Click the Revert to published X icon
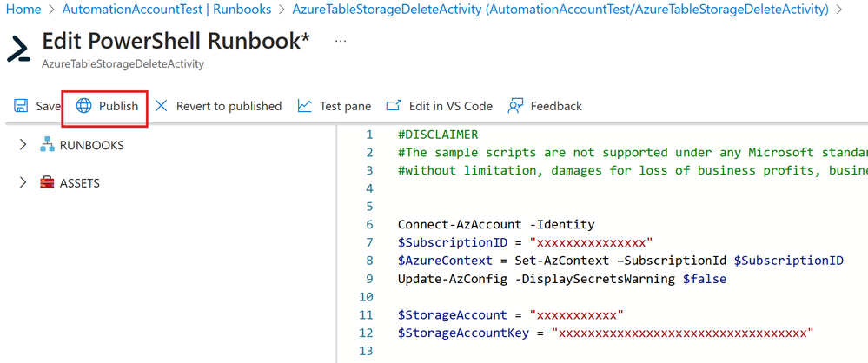 pyautogui.click(x=161, y=106)
